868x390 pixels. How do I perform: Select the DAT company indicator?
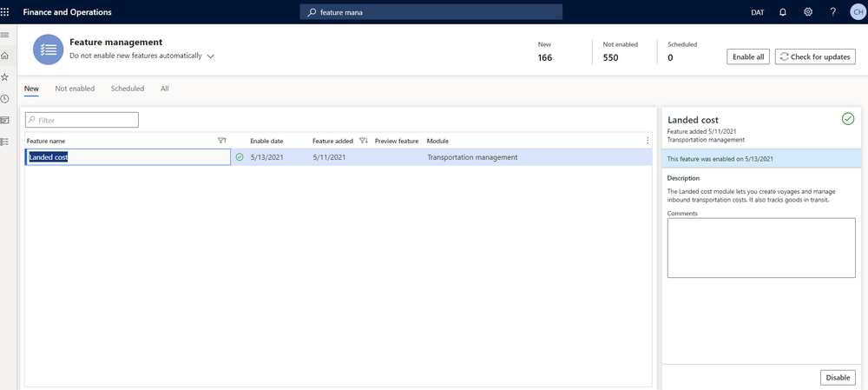(757, 12)
